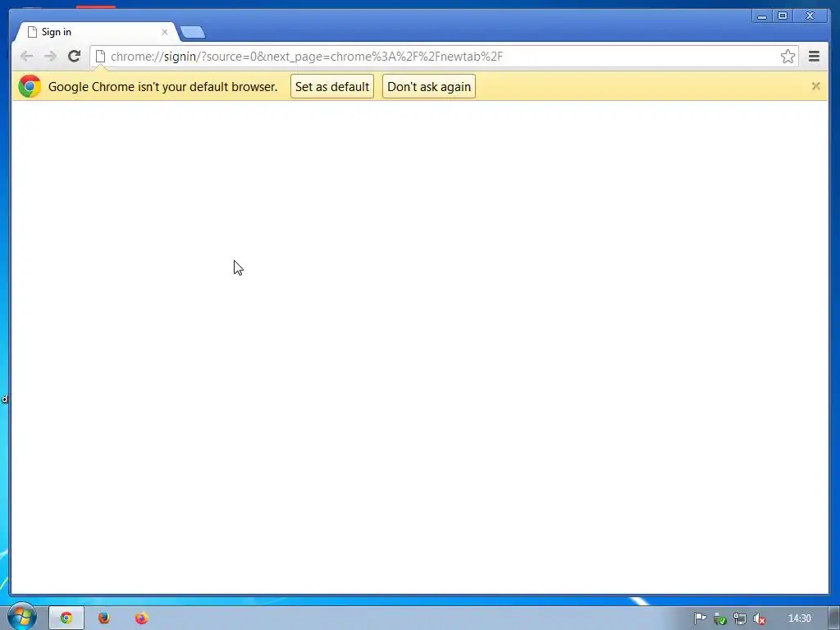Go back using the back arrow
The width and height of the screenshot is (840, 630).
pyautogui.click(x=26, y=56)
